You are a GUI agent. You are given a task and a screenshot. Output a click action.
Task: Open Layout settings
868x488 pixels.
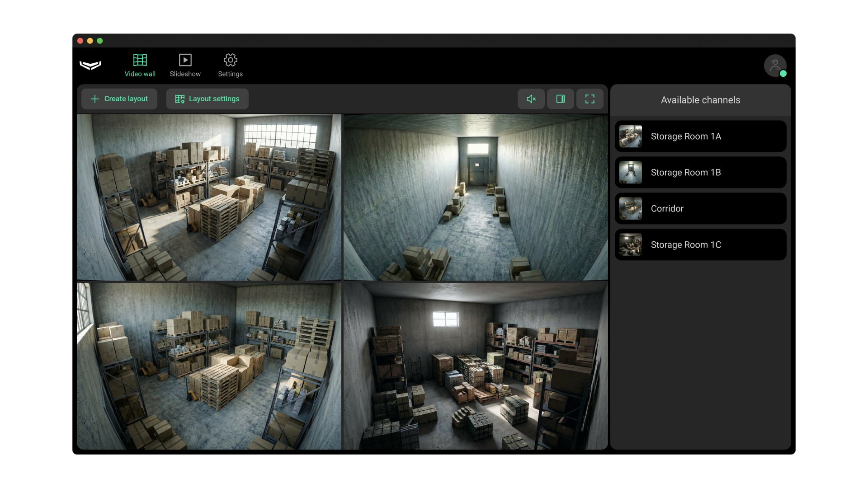[x=208, y=99]
